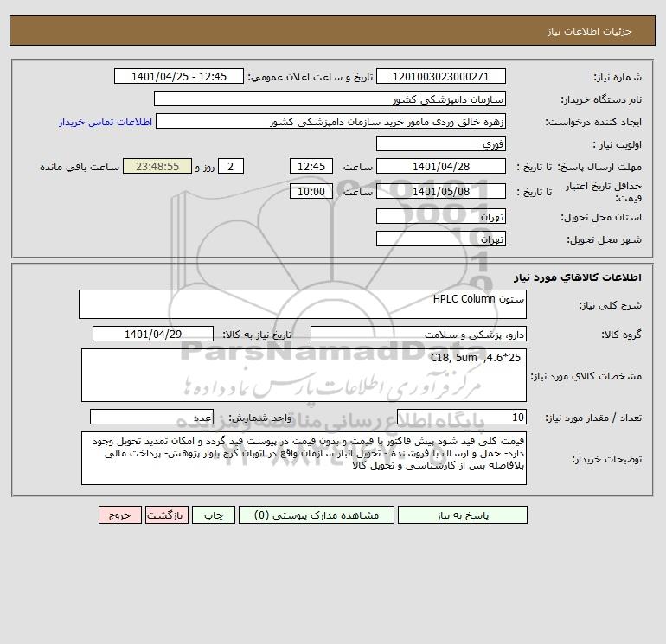Click label شرح کلی نیاز
The height and width of the screenshot is (644, 666).
coord(611,305)
